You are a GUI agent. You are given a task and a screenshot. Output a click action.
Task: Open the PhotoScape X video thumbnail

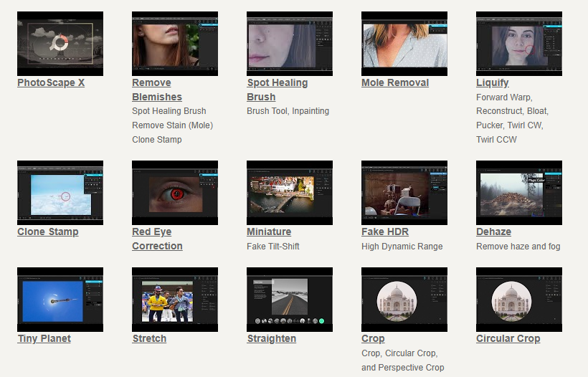60,44
